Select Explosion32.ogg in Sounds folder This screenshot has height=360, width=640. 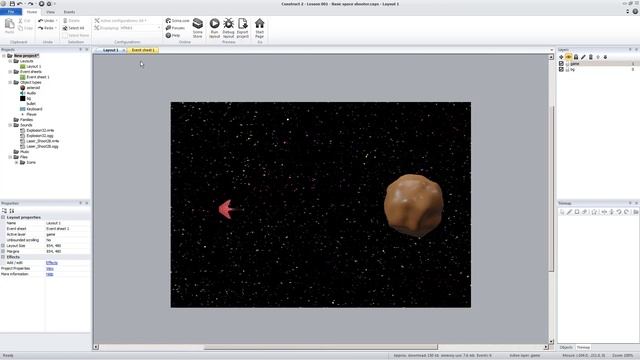tap(40, 136)
